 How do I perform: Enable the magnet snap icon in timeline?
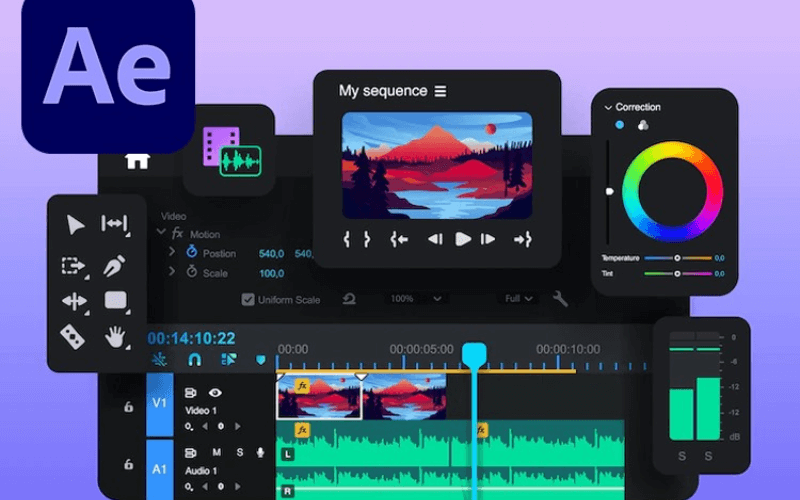(195, 359)
